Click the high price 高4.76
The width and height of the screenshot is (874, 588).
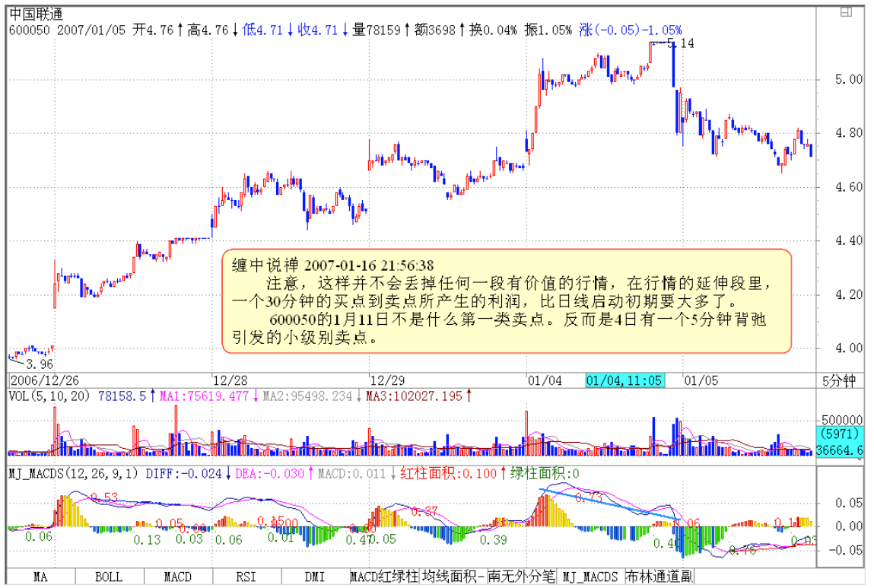pyautogui.click(x=208, y=30)
